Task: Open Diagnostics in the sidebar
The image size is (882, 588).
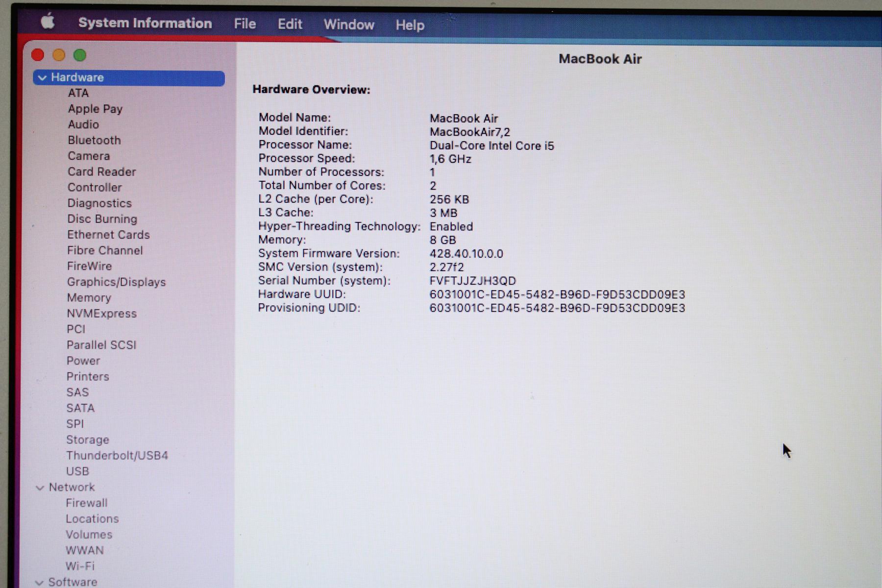Action: tap(99, 203)
